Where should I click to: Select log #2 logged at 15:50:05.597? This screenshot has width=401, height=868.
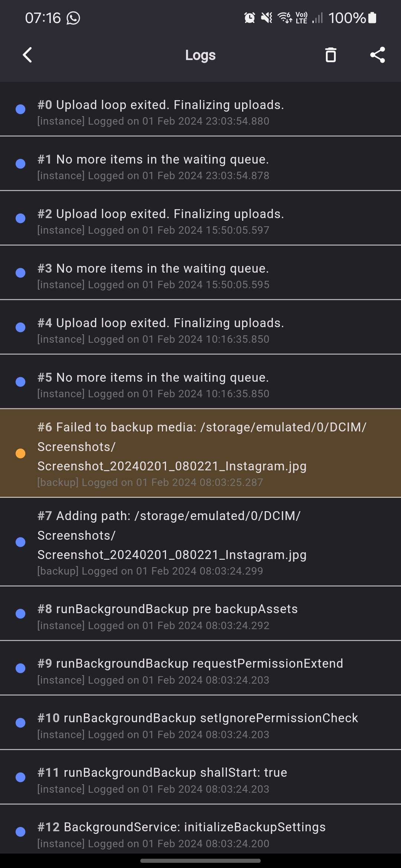click(200, 218)
